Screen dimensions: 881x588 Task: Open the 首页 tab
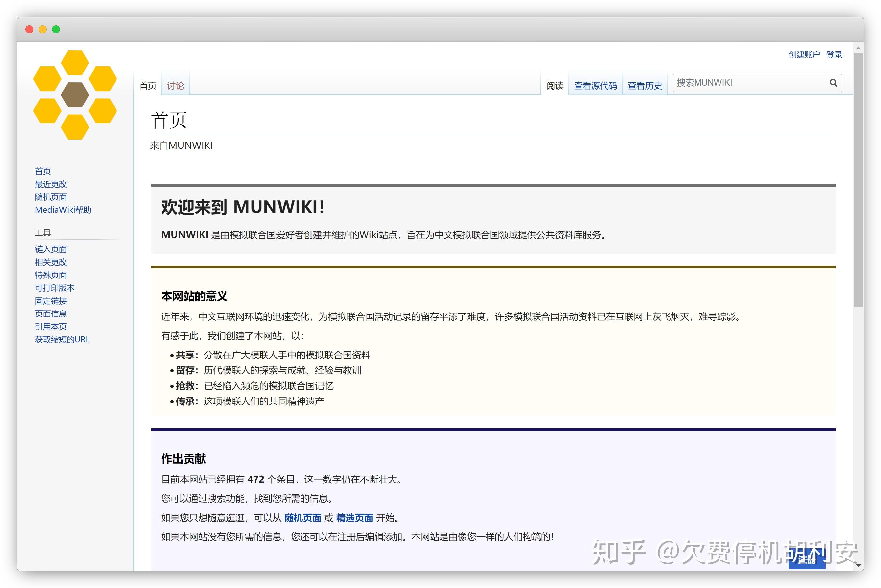coord(148,86)
